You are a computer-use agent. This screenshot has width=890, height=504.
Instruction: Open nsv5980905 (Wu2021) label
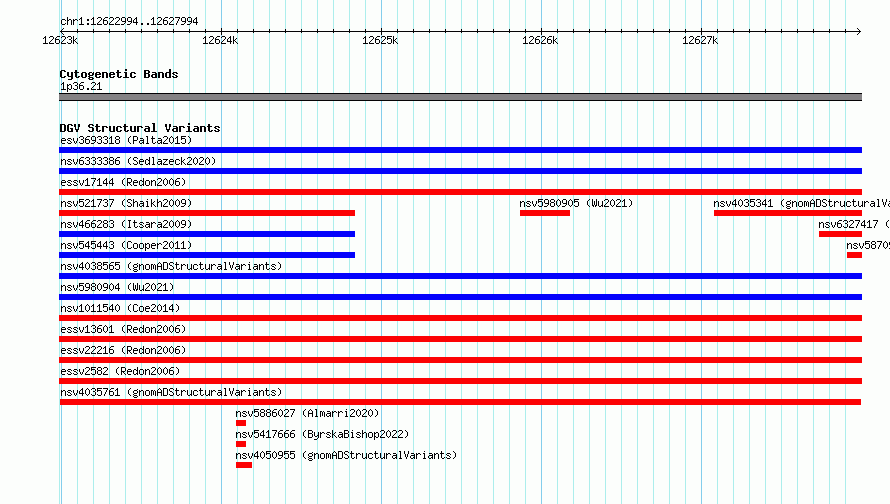pos(576,203)
